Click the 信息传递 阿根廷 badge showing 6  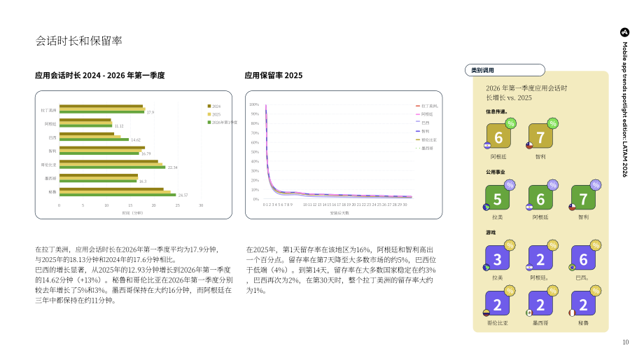tap(498, 136)
